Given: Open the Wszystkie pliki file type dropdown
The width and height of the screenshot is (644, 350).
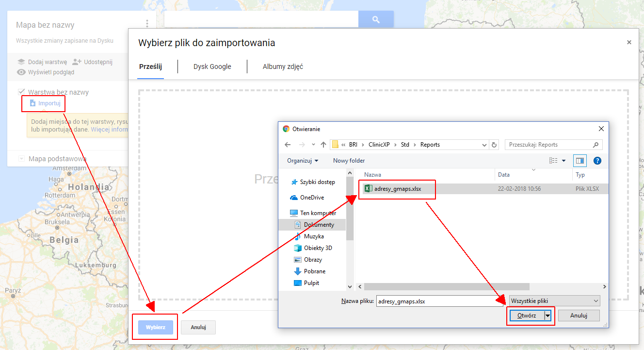Looking at the screenshot, I should pyautogui.click(x=555, y=301).
